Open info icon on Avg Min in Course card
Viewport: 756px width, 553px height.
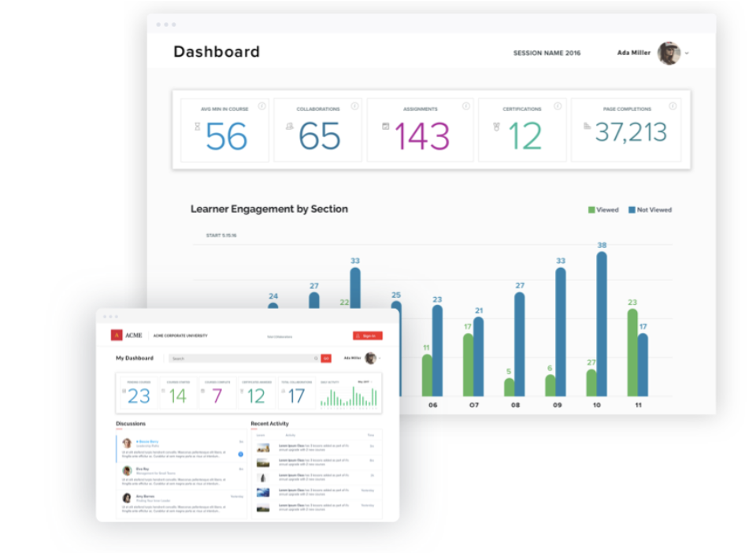point(261,106)
